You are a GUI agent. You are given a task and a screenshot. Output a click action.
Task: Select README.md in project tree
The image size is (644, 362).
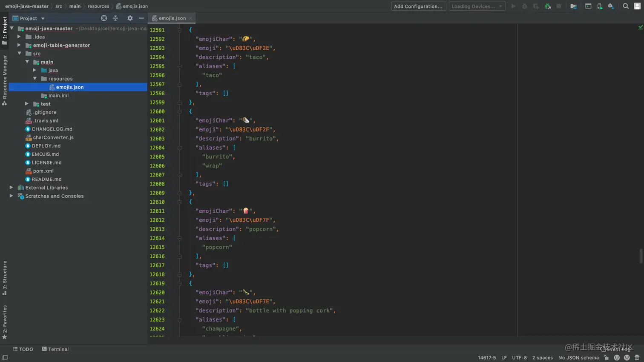pyautogui.click(x=46, y=179)
